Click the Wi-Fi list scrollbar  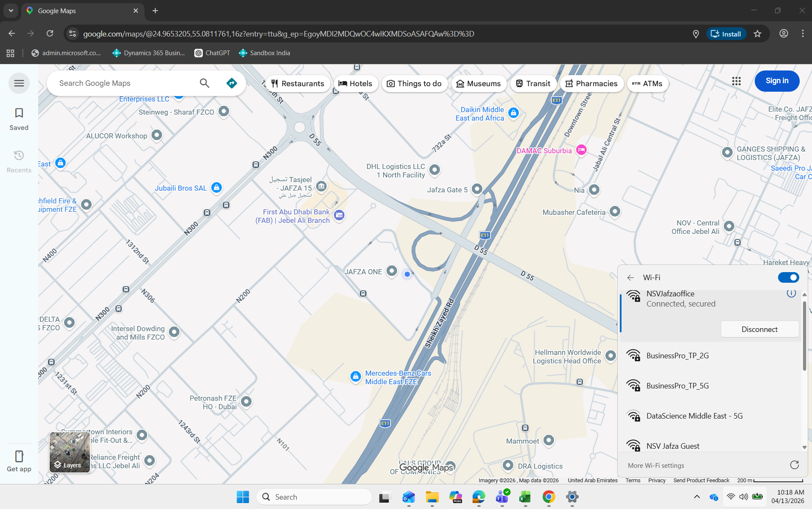[804, 335]
